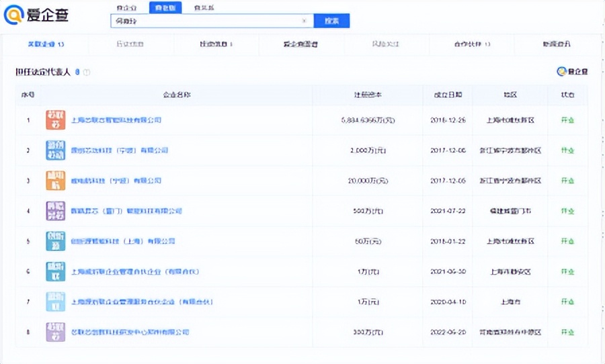The width and height of the screenshot is (605, 364).
Task: Select the highlighted 查老板 search tab
Action: [x=165, y=7]
